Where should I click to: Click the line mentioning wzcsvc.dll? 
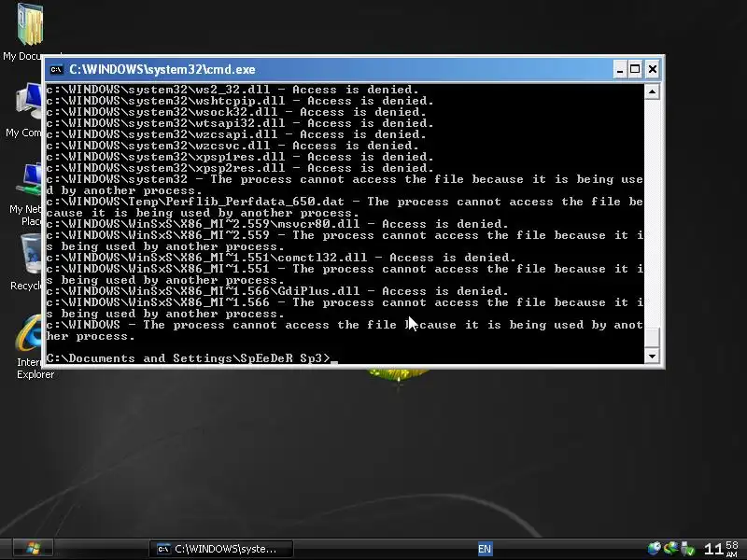tap(233, 146)
